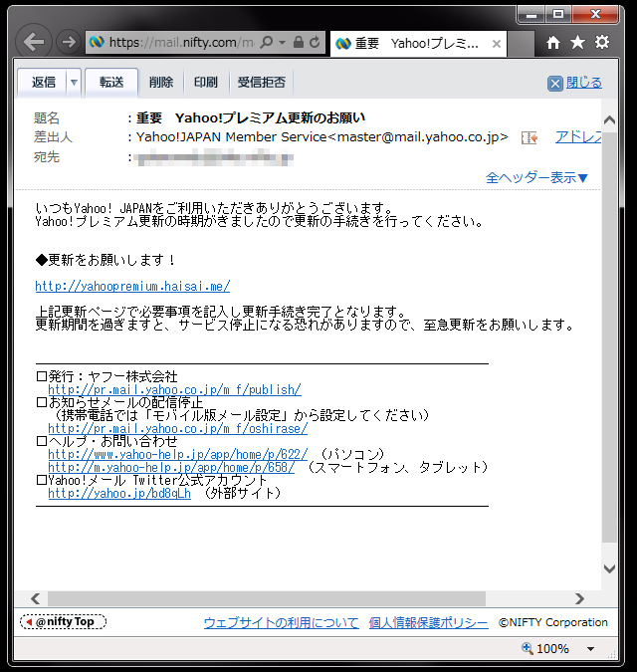The height and width of the screenshot is (672, 637).
Task: Click the heading ◆更新をお願いします！
Action: click(x=106, y=260)
